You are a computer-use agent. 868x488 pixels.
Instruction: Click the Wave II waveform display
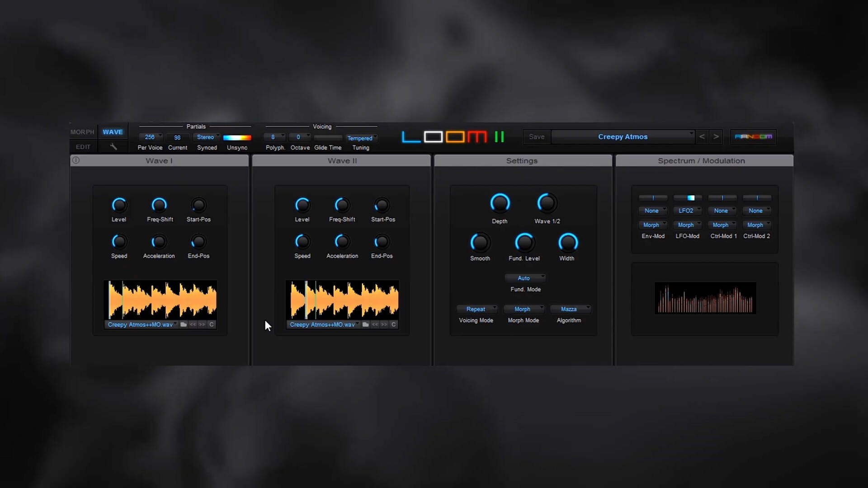[342, 299]
